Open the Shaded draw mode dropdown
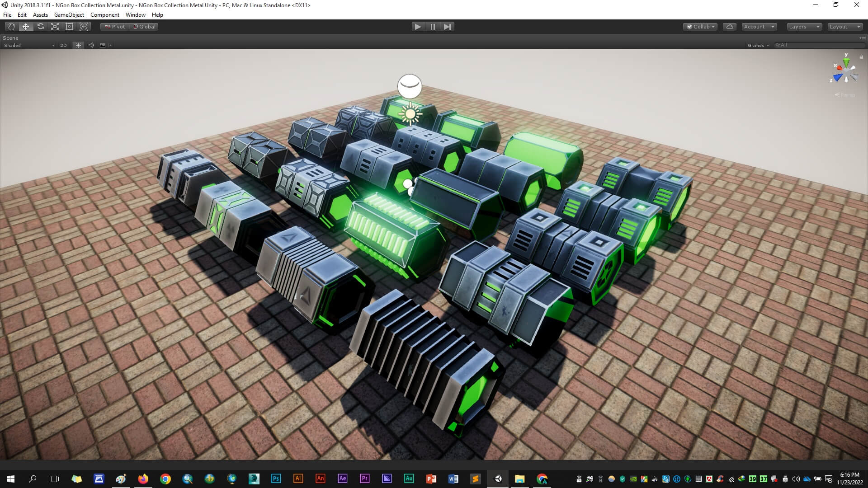 click(29, 45)
